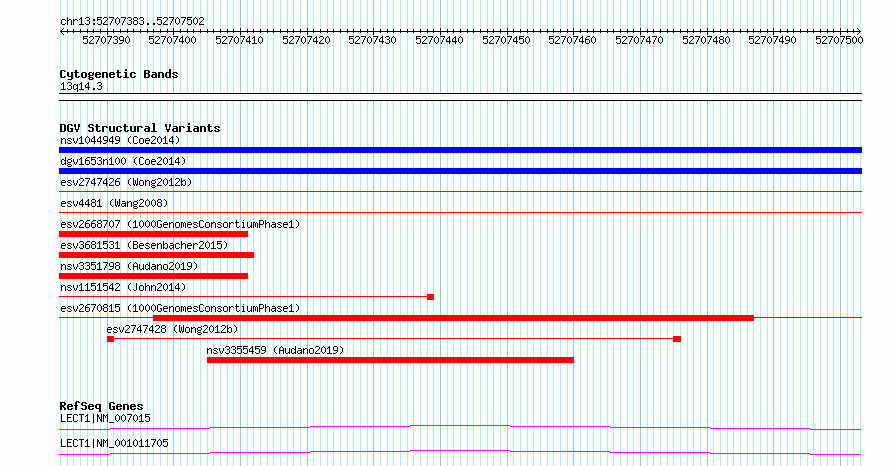Click the DGV Structural Variants track heading

click(x=140, y=128)
